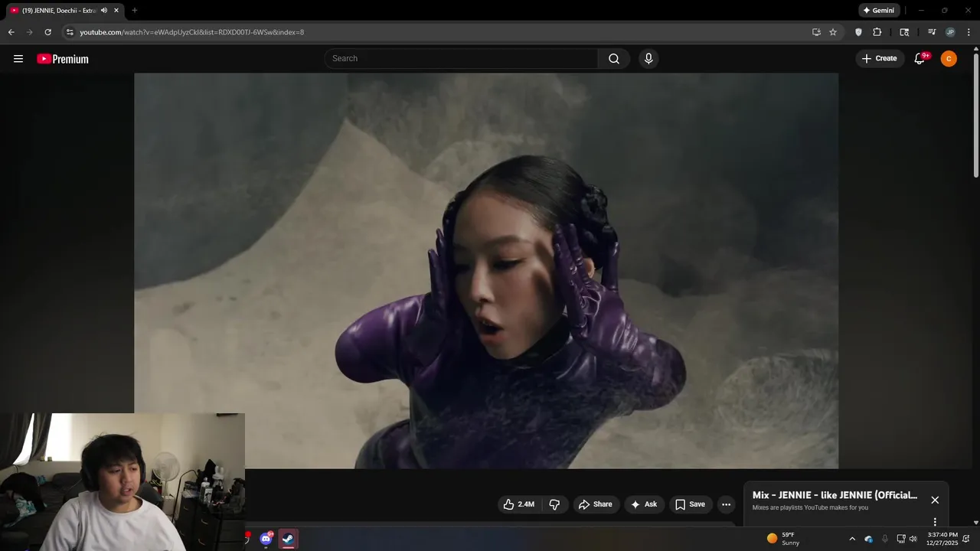Image resolution: width=980 pixels, height=551 pixels.
Task: Open the JP Chrome profile menu
Action: (x=950, y=32)
